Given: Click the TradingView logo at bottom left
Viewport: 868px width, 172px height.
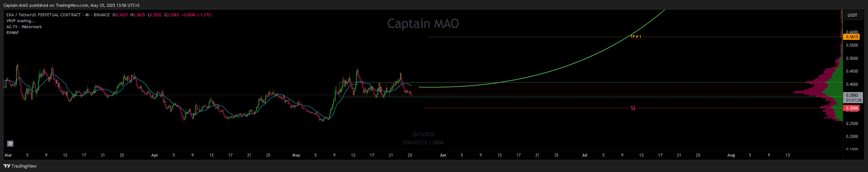Looking at the screenshot, I should 20,166.
